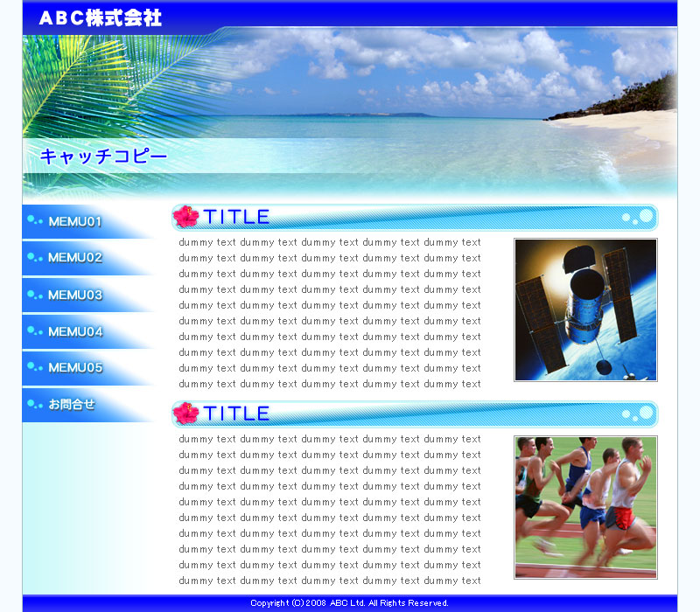
Task: Click the running athletes thumbnail
Action: click(585, 508)
